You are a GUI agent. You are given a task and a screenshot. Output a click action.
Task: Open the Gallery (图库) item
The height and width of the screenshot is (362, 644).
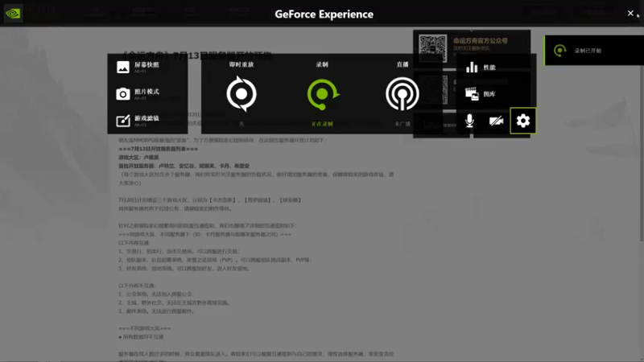(480, 94)
